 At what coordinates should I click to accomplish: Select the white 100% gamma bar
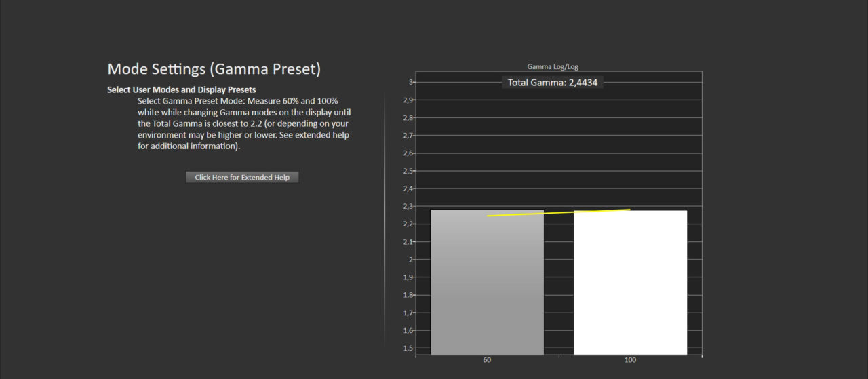pos(630,285)
